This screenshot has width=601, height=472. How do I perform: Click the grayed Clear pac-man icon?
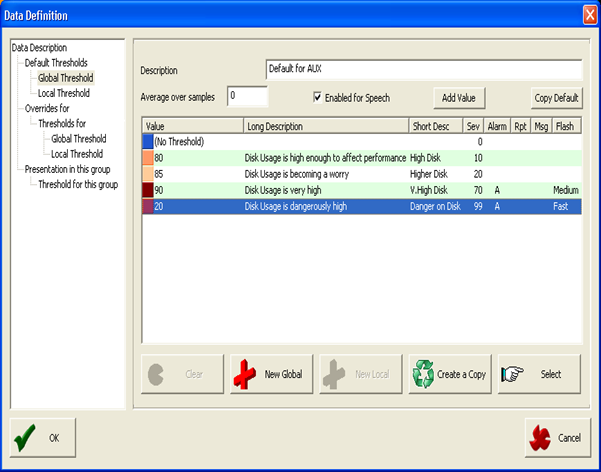pos(158,374)
